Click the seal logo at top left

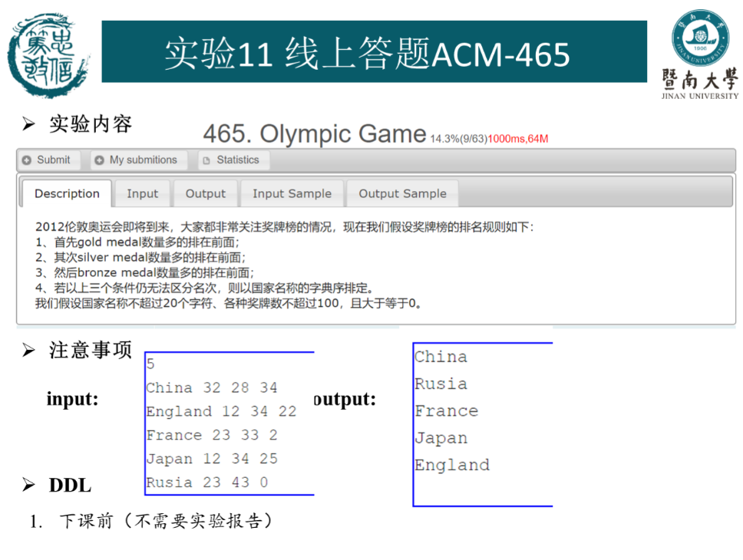pos(48,55)
